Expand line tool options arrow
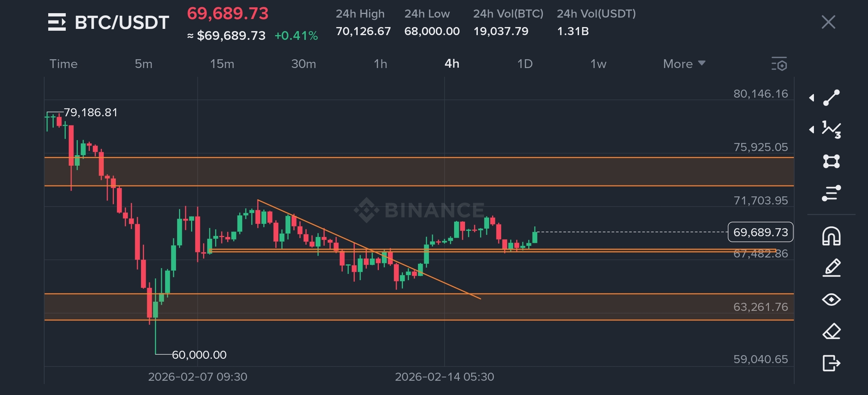Screen dimensions: 868x395 pos(812,98)
